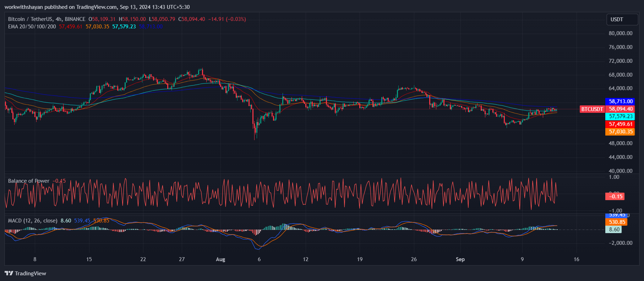Click date 22 on the time axis

pos(143,259)
